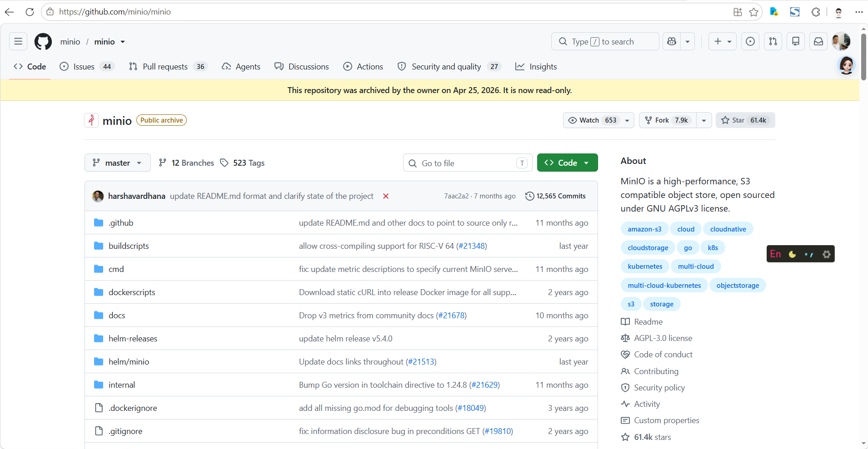Toggle punctuation mode in input toolbar
Screen dimensions: 868x449
(809, 254)
